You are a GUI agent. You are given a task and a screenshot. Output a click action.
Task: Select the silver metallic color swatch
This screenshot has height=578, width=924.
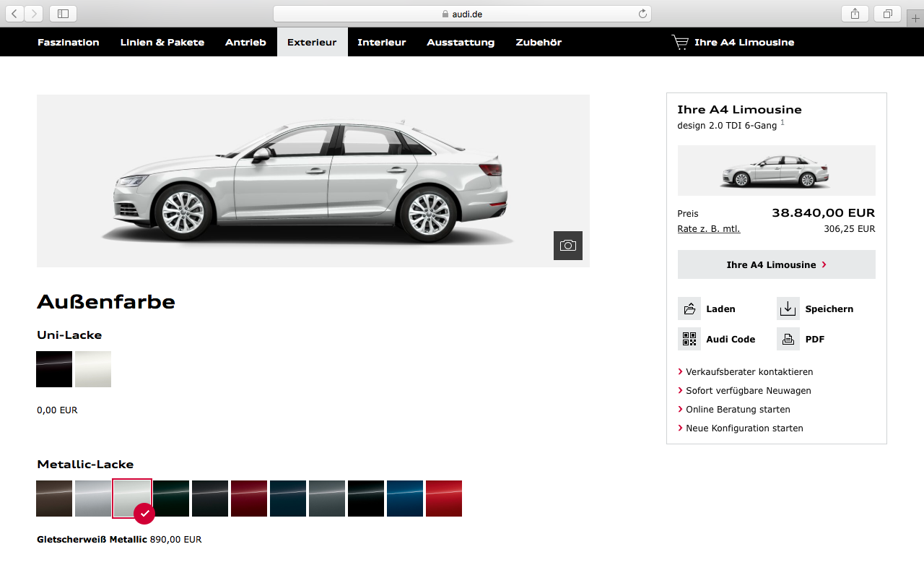point(93,499)
